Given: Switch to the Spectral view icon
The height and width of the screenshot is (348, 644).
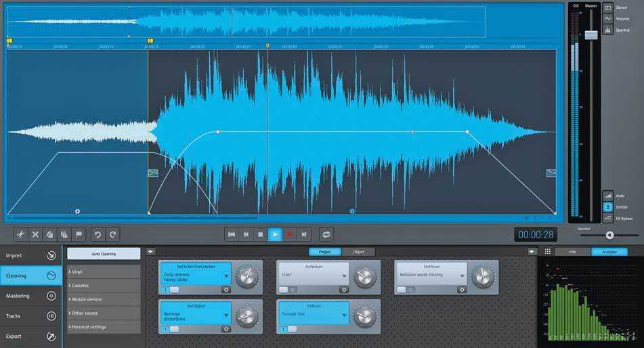Looking at the screenshot, I should pyautogui.click(x=607, y=30).
